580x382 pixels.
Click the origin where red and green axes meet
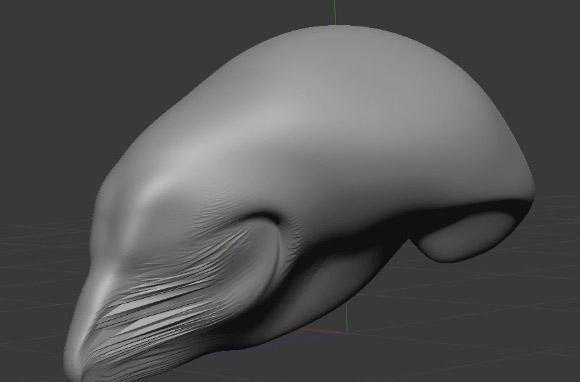(x=347, y=334)
